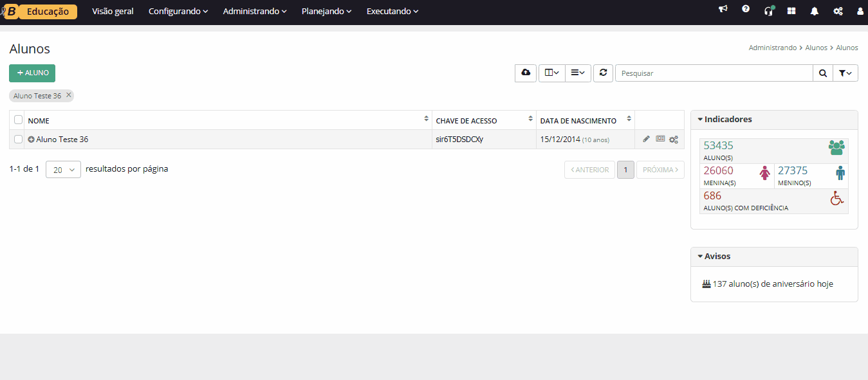Check the Aluno Teste 36 row checkbox
This screenshot has width=868, height=380.
tap(19, 140)
